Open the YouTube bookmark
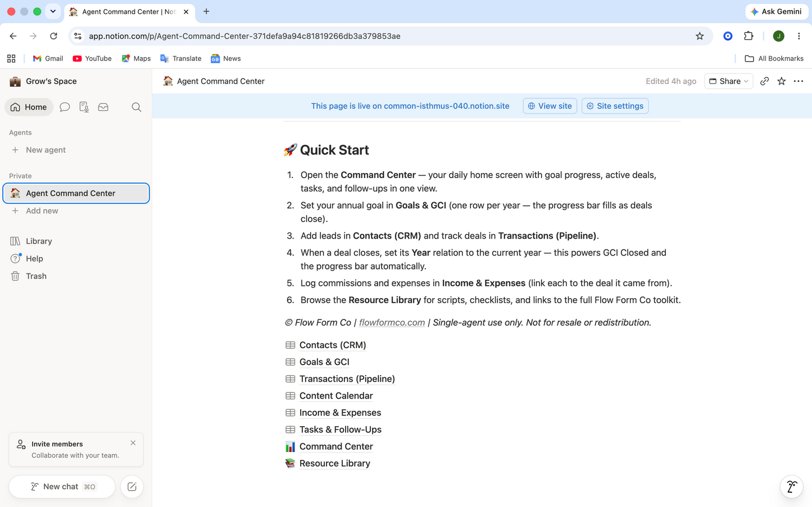The width and height of the screenshot is (812, 507). (x=92, y=58)
